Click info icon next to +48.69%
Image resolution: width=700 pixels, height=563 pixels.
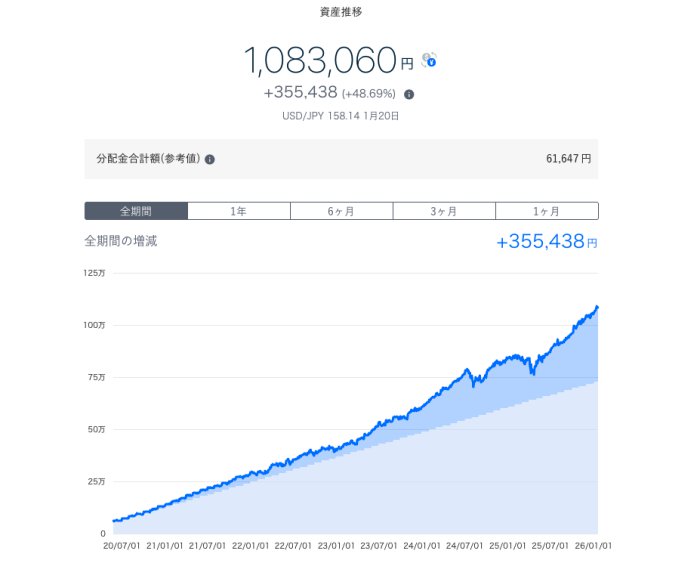click(409, 94)
